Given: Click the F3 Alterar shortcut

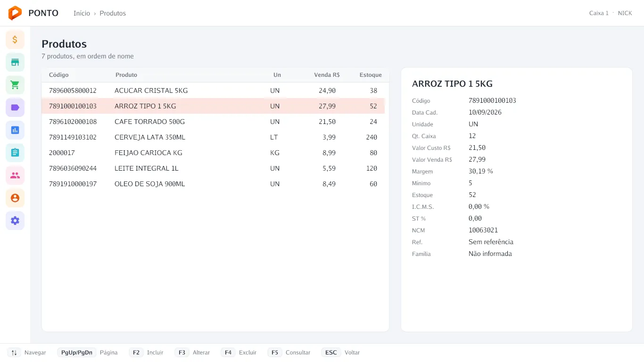Looking at the screenshot, I should (x=192, y=353).
